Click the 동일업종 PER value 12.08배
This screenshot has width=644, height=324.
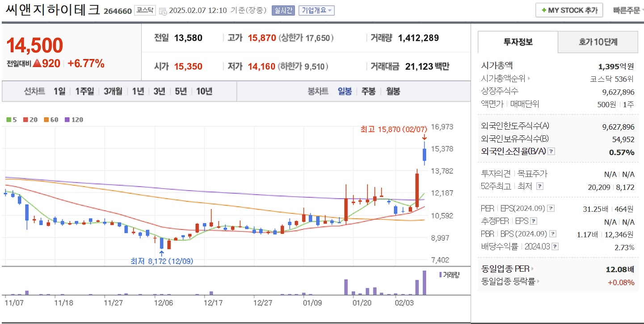click(619, 269)
